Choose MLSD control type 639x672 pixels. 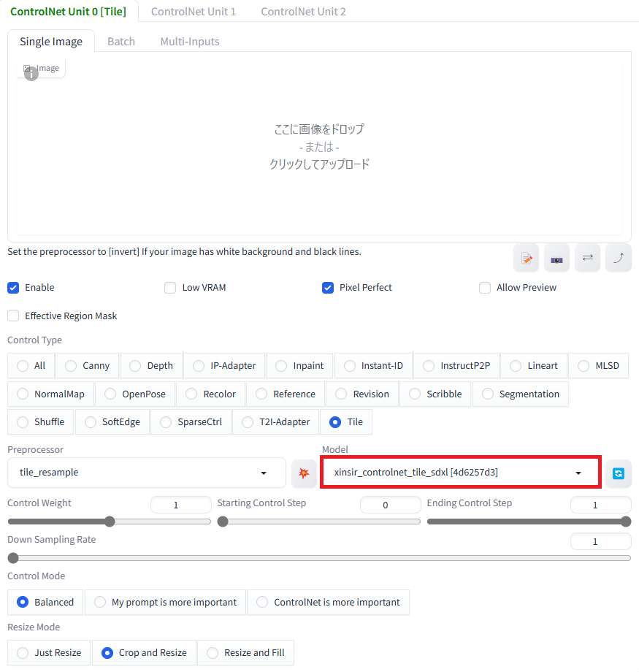click(599, 365)
